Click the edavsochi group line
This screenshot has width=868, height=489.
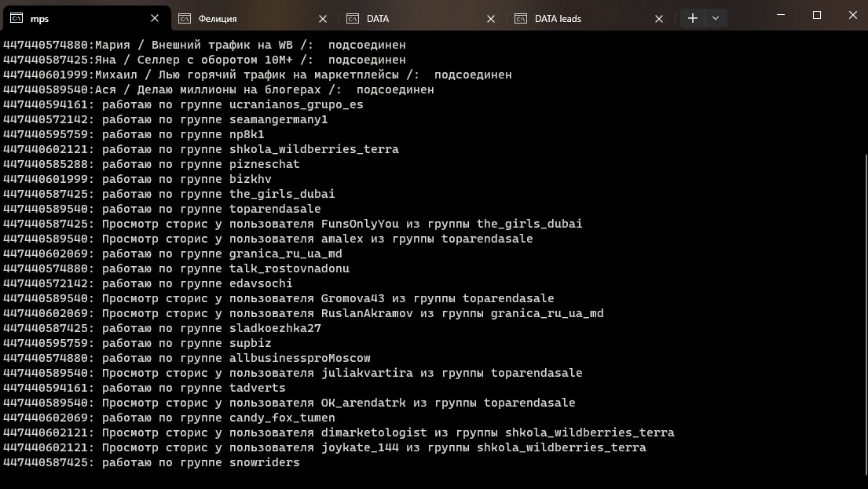pos(148,284)
